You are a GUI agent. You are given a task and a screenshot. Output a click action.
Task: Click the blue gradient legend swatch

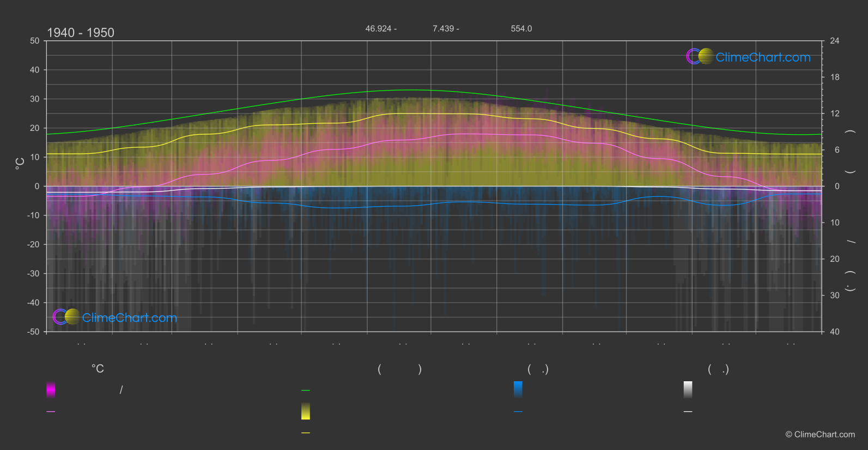(x=518, y=389)
